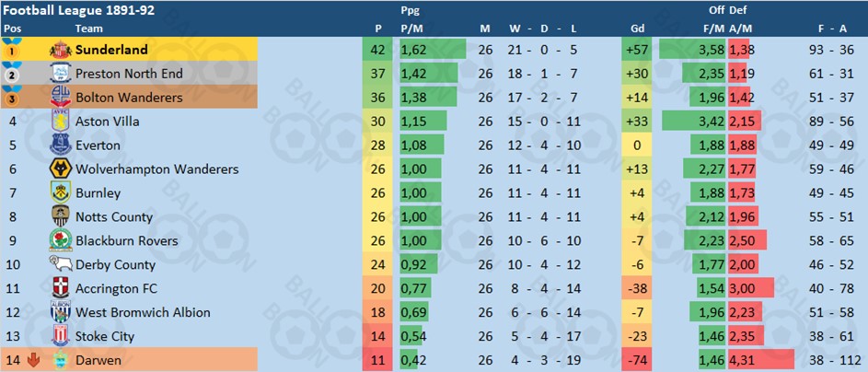Click the Preston North End crest icon
The image size is (868, 372).
60,73
